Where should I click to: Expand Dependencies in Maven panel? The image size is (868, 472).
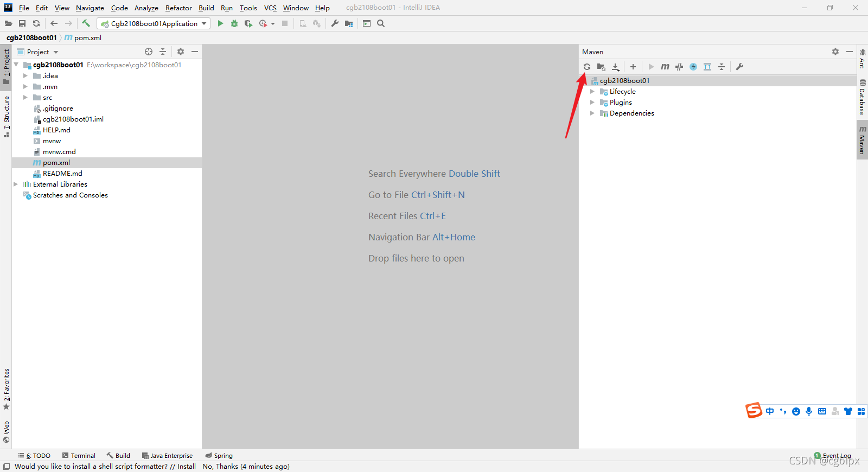(592, 113)
